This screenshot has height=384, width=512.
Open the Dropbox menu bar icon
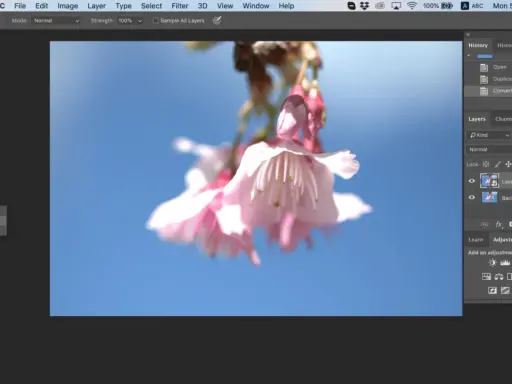coord(365,6)
